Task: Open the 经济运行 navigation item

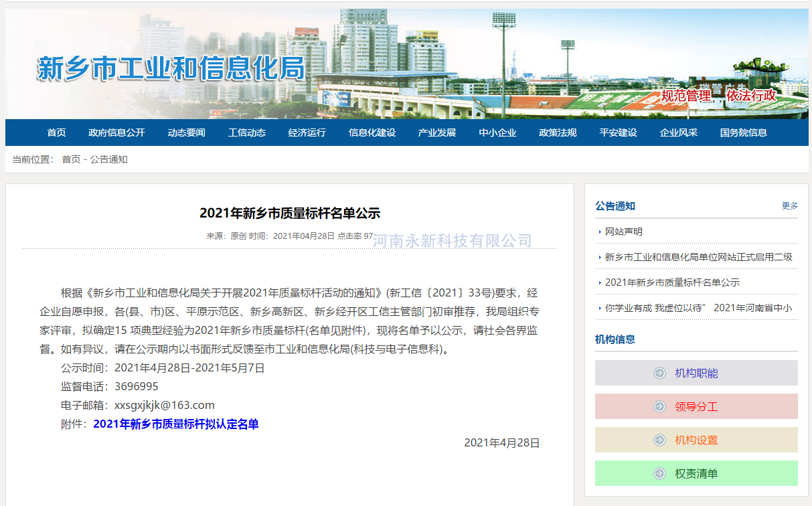Action: point(307,133)
